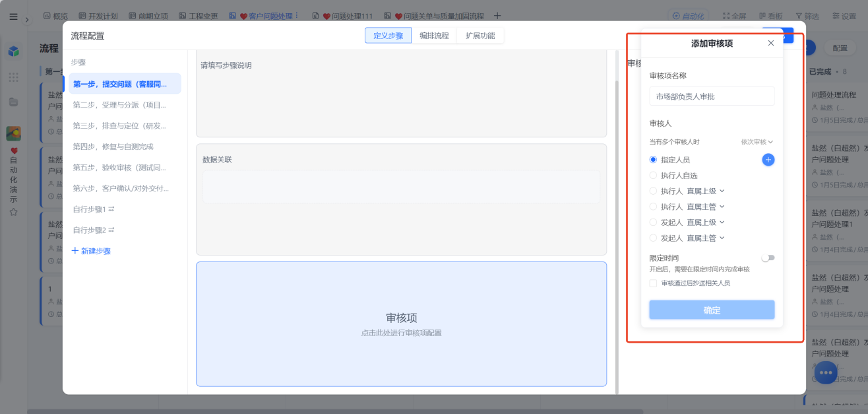868x414 pixels.
Task: Switch to the 定义步骤 tab
Action: tap(388, 36)
